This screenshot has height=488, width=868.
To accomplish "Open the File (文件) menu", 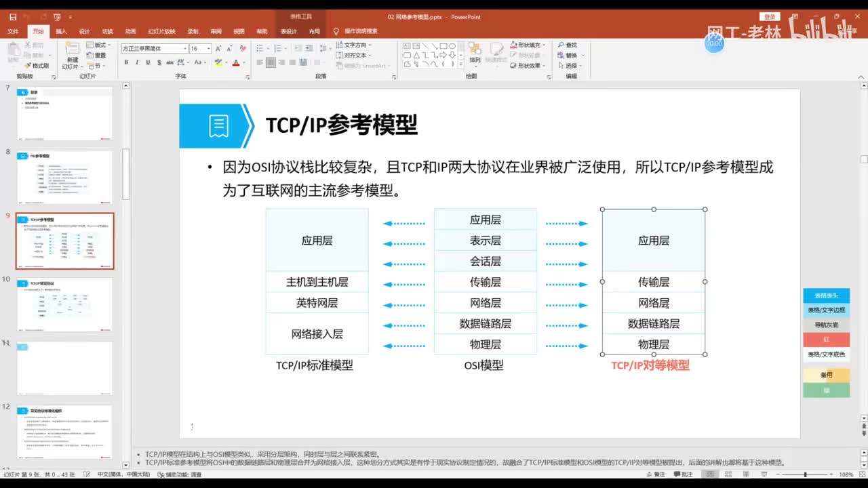I will 13,31.
